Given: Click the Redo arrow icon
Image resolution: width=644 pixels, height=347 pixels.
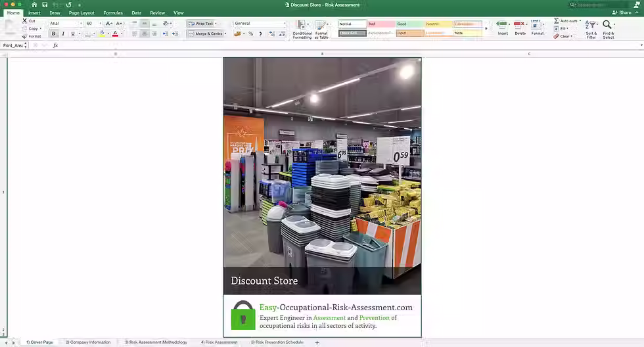Looking at the screenshot, I should pyautogui.click(x=68, y=5).
